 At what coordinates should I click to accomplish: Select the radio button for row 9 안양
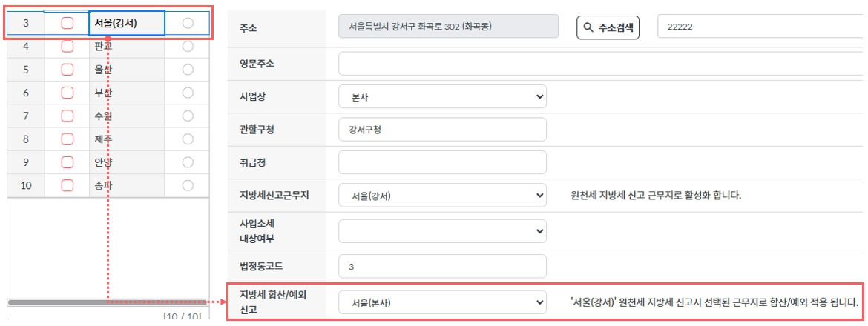pos(188,162)
